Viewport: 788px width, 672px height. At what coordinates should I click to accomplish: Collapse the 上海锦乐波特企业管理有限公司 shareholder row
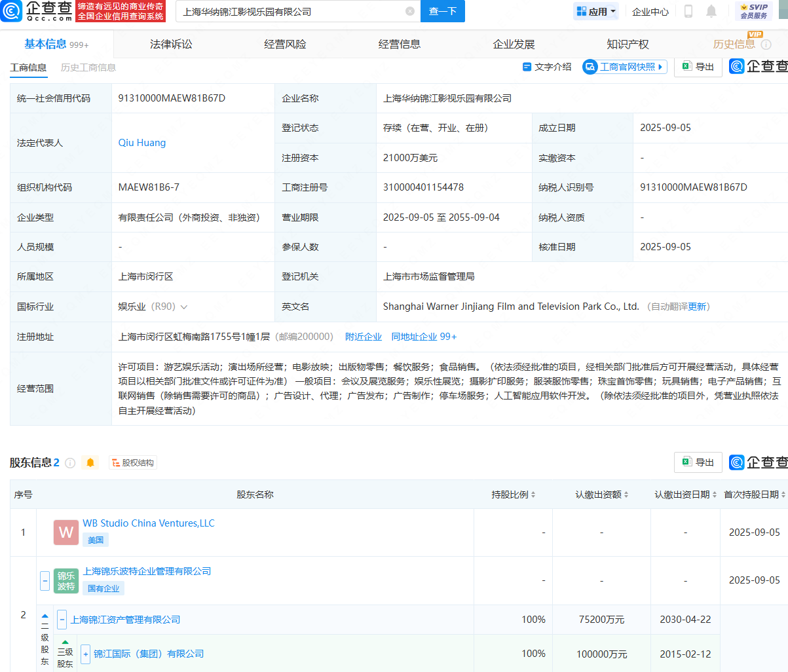coord(45,580)
